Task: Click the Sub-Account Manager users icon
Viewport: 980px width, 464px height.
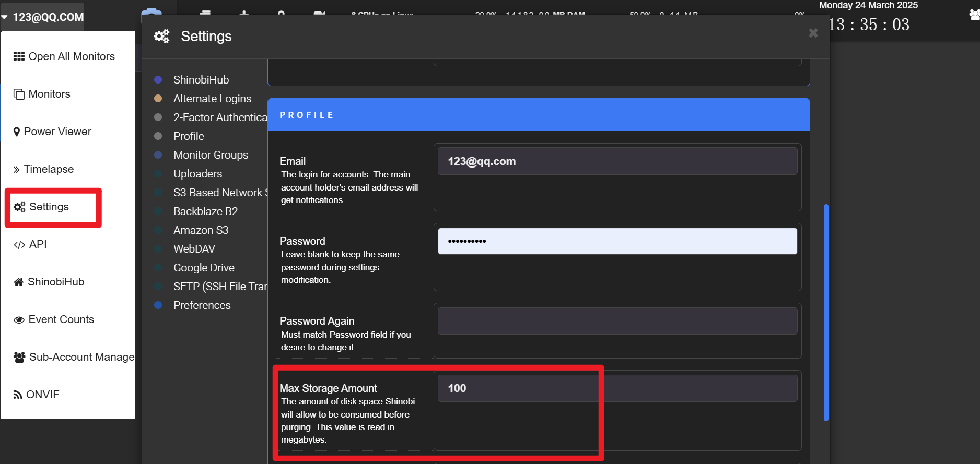Action: point(19,357)
